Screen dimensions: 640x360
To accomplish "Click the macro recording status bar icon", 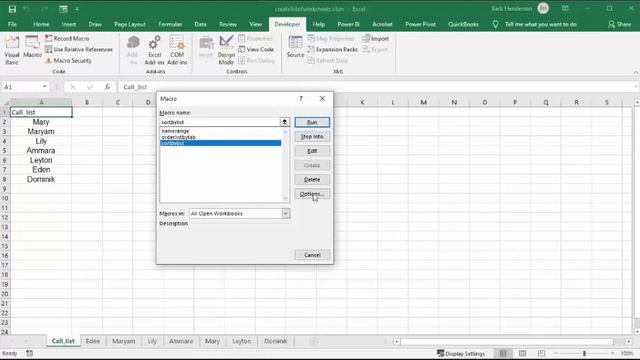I will point(29,353).
